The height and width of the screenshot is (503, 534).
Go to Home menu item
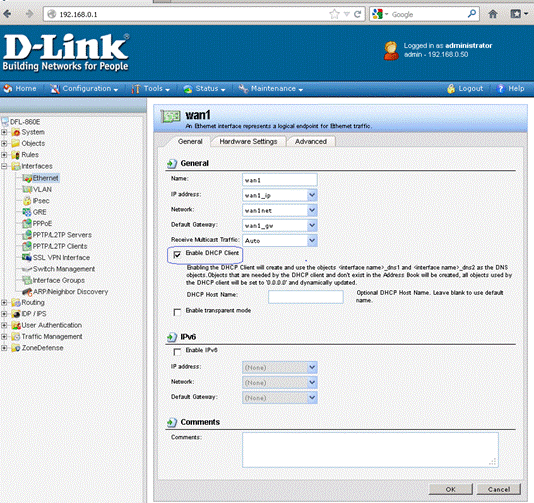pyautogui.click(x=20, y=89)
